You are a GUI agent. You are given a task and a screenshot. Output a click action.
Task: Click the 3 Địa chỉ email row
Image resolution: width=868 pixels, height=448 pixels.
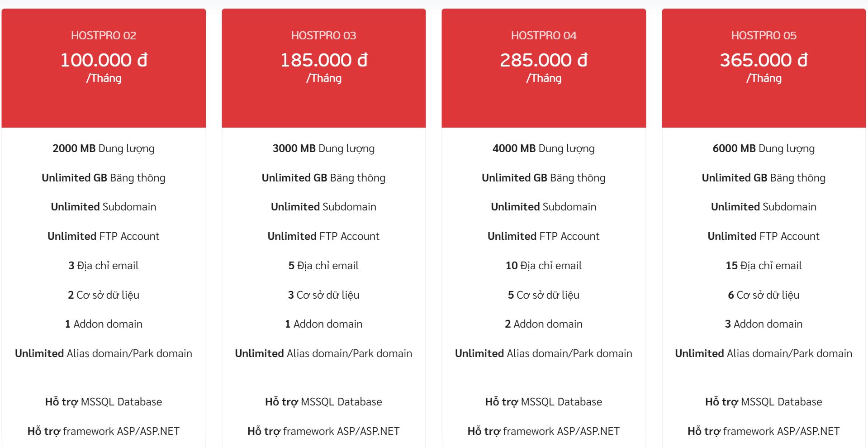click(104, 266)
